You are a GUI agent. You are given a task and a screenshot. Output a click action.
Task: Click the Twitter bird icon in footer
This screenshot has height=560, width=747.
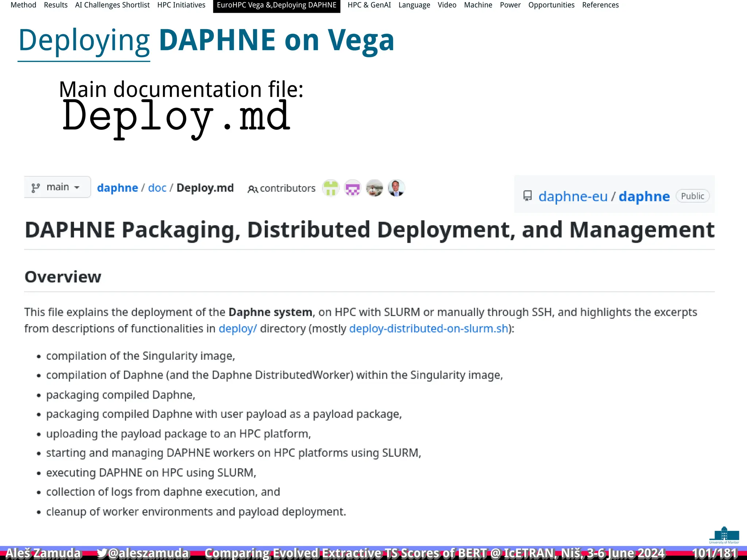[x=102, y=553]
